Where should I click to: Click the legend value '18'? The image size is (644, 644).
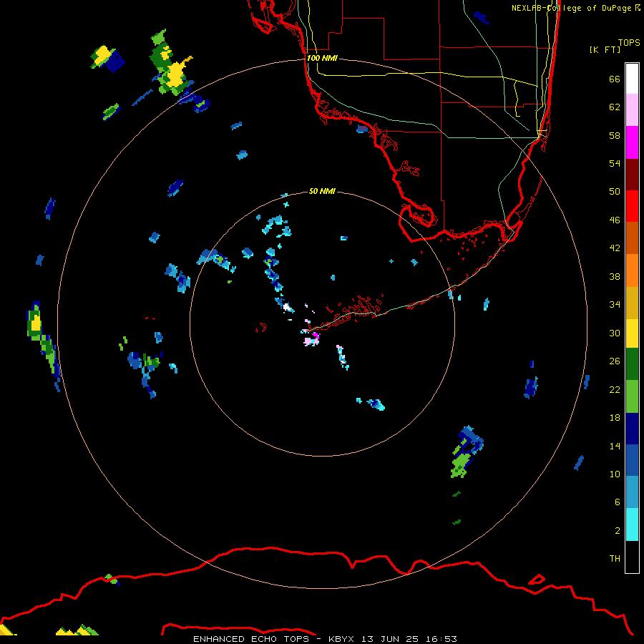(615, 418)
